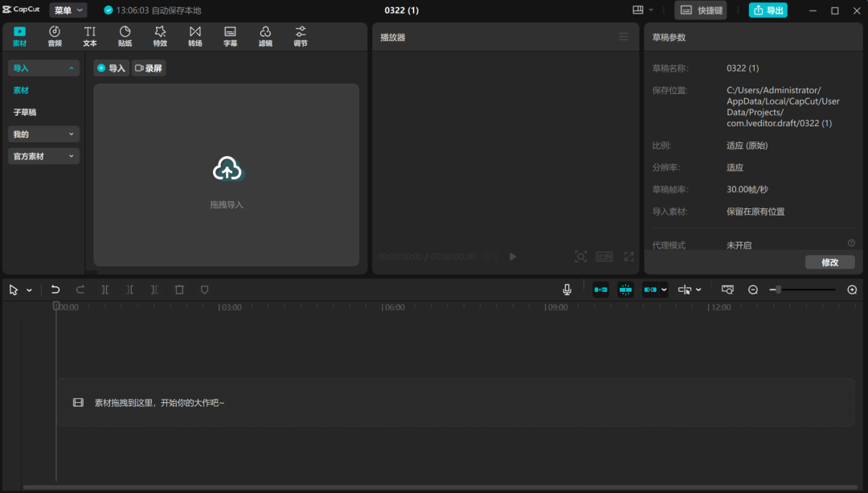Open the selection tool dropdown arrow

[x=30, y=290]
